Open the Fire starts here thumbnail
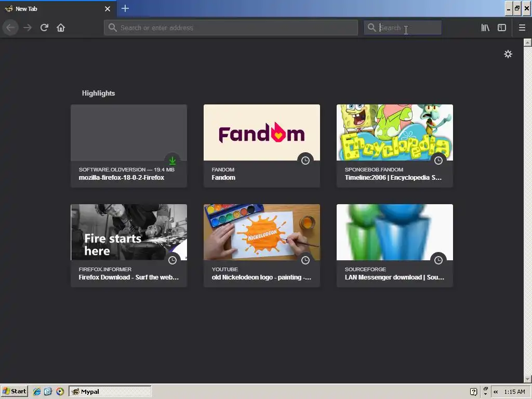 coord(129,232)
